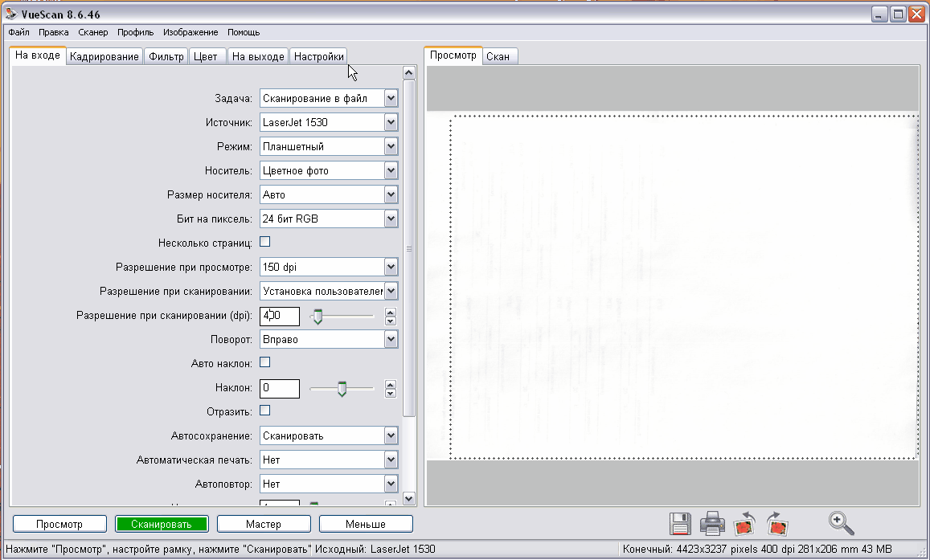This screenshot has width=930, height=560.
Task: Increase scan resolution dpi with stepper up arrow
Action: click(x=391, y=313)
